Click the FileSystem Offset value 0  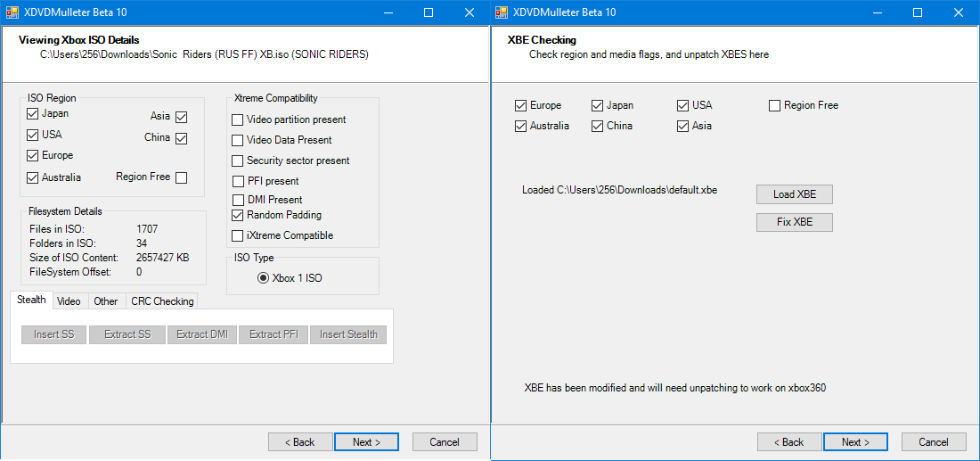pyautogui.click(x=139, y=272)
